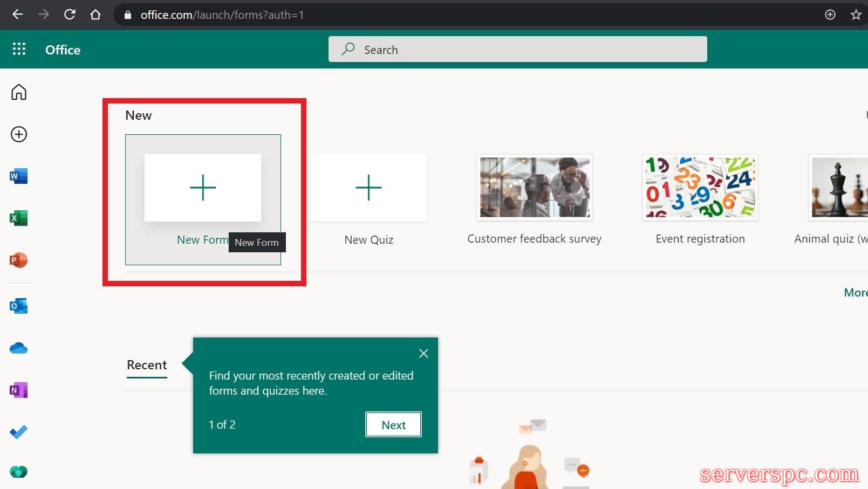The width and height of the screenshot is (868, 489).
Task: Choose the Event registration template
Action: tap(700, 188)
